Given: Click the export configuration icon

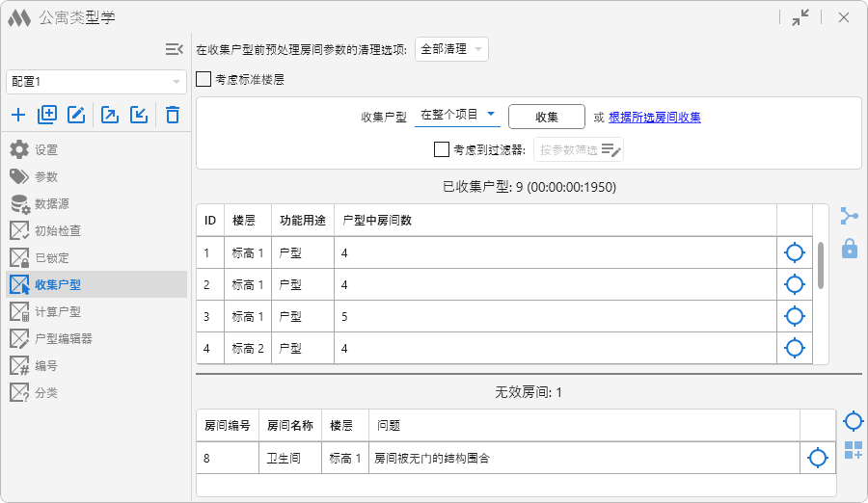Looking at the screenshot, I should click(x=110, y=116).
